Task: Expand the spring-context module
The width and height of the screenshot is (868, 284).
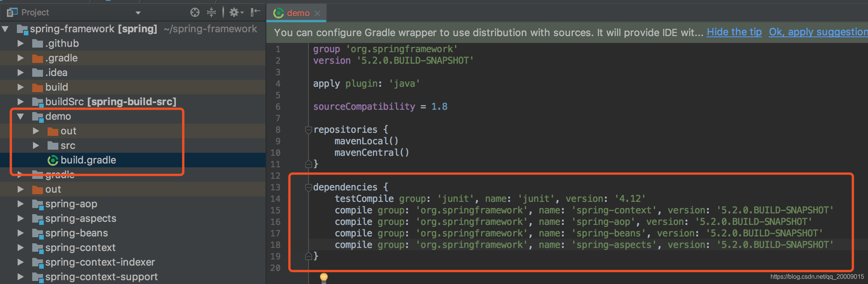Action: [21, 248]
